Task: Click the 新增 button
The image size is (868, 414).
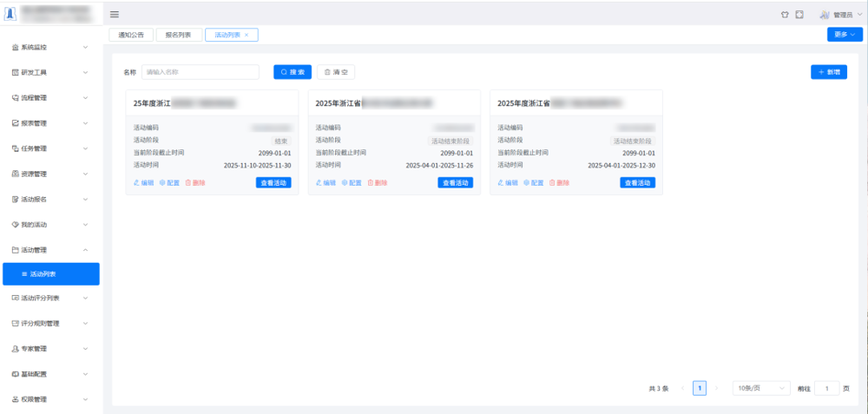Action: (828, 72)
